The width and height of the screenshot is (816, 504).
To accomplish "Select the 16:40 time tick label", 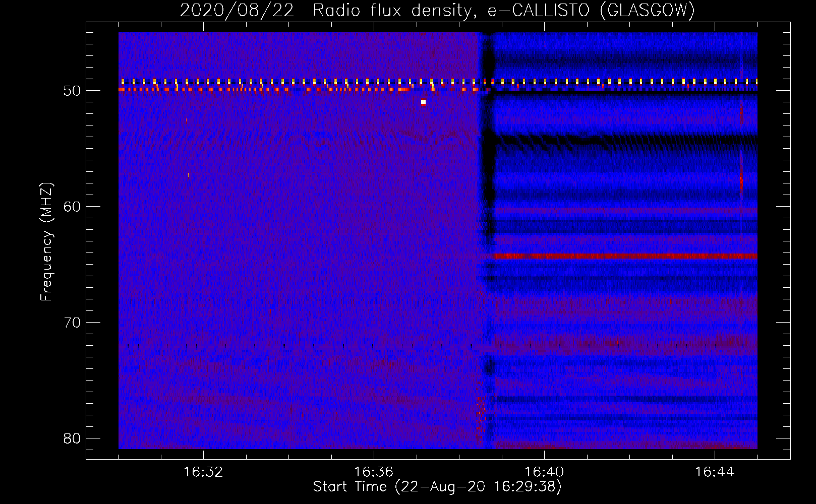I will point(544,472).
